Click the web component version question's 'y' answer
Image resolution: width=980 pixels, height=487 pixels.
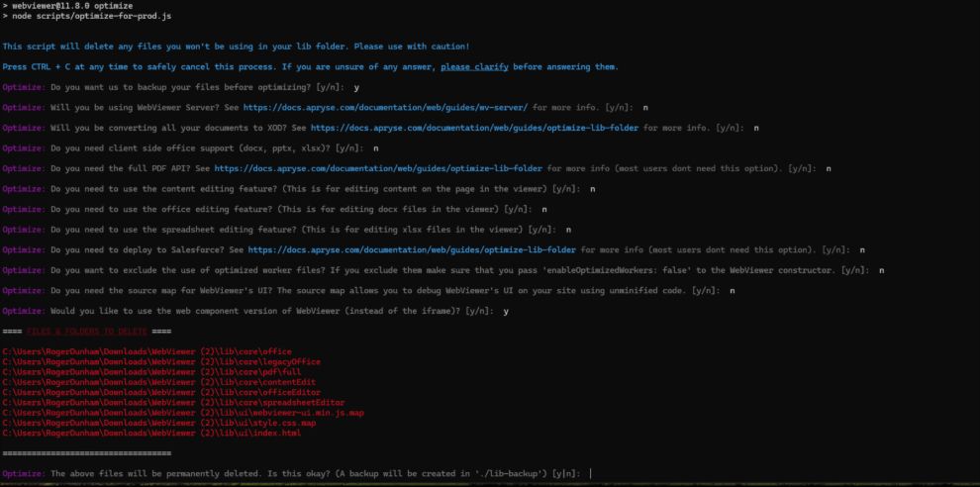506,312
